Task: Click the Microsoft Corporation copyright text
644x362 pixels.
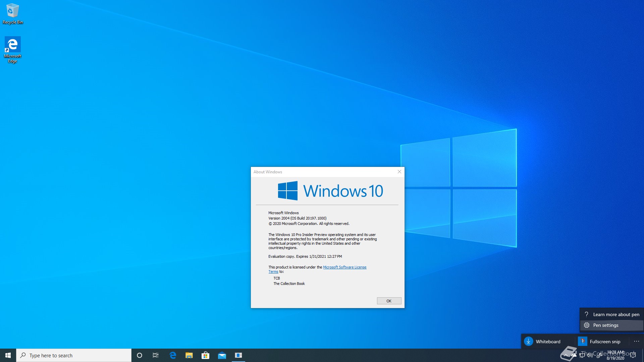Action: pyautogui.click(x=309, y=224)
